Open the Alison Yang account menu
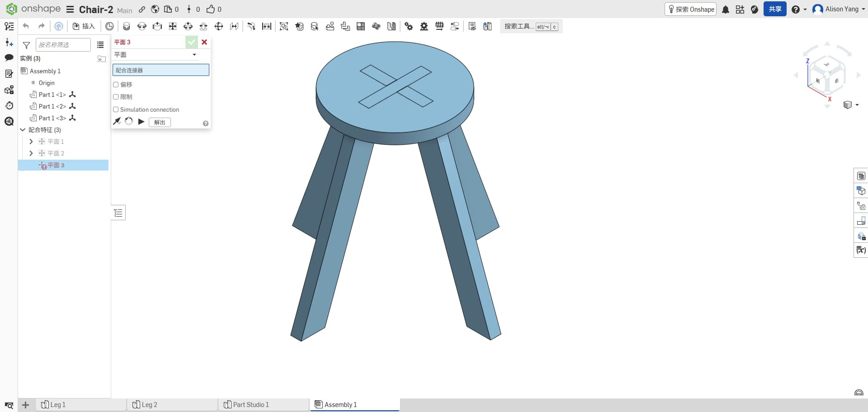The width and height of the screenshot is (868, 412). tap(839, 9)
